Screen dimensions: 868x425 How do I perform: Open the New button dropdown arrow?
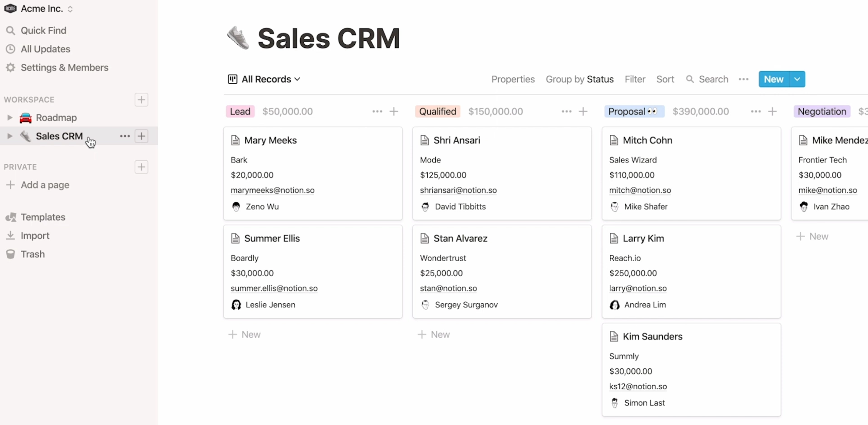click(797, 79)
